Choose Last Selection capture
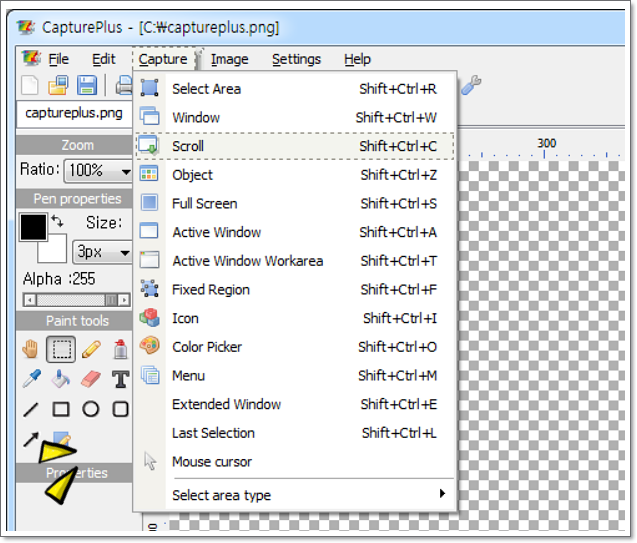 click(295, 433)
